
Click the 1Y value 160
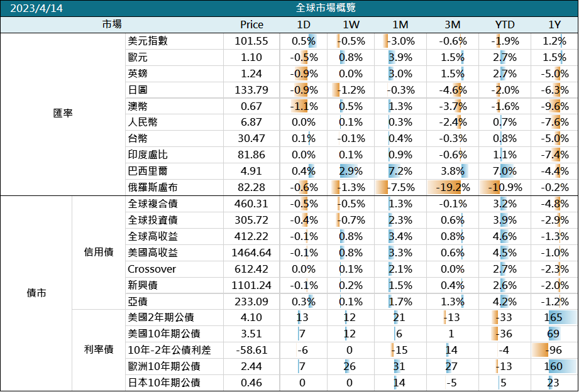click(553, 366)
